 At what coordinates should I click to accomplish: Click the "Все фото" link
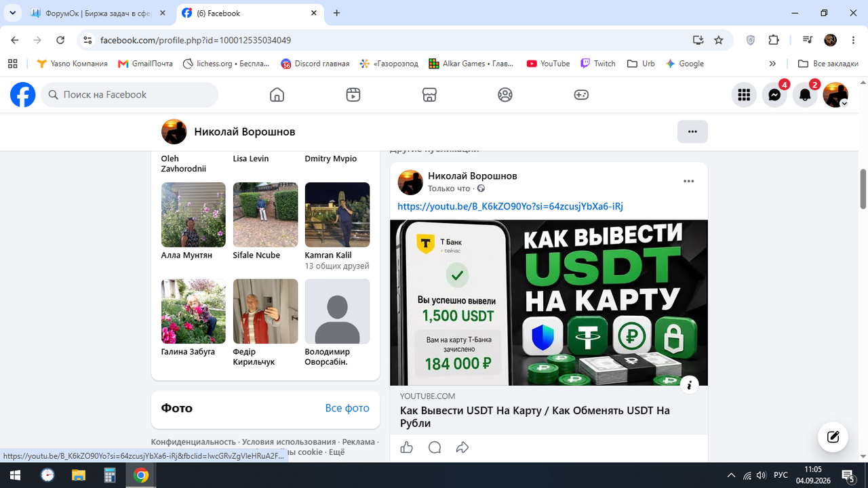[x=347, y=408]
